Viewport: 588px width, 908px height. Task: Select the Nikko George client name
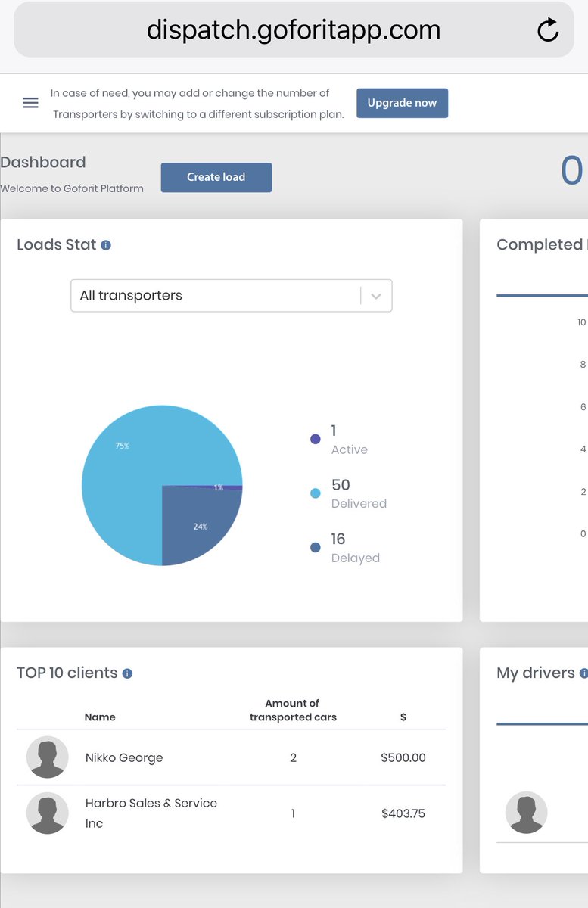pyautogui.click(x=124, y=757)
